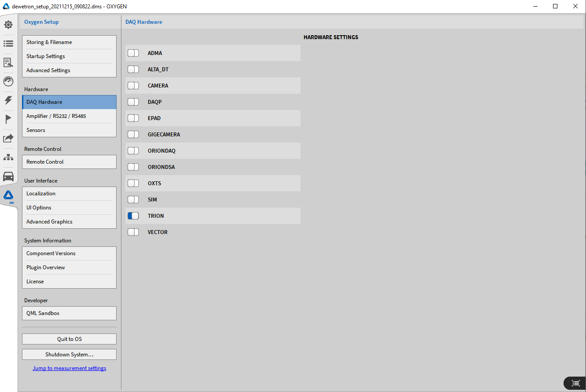The width and height of the screenshot is (586, 392).
Task: Click the flag marker icon in sidebar
Action: [8, 119]
